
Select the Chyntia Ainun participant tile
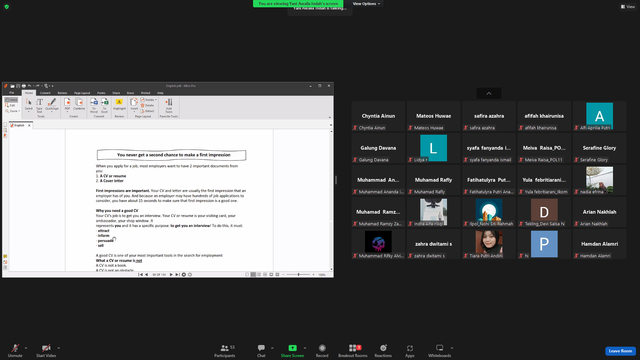(x=378, y=116)
